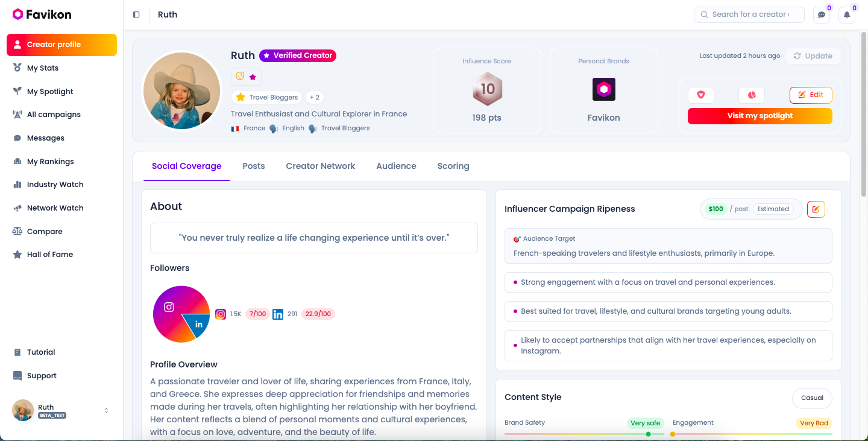The height and width of the screenshot is (441, 868).
Task: Open the chat messages icon in header
Action: [821, 15]
